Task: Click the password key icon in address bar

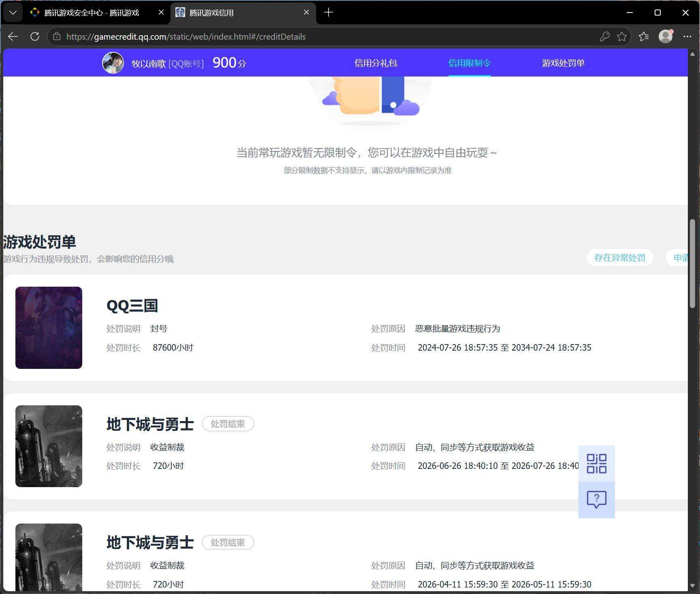Action: coord(604,36)
